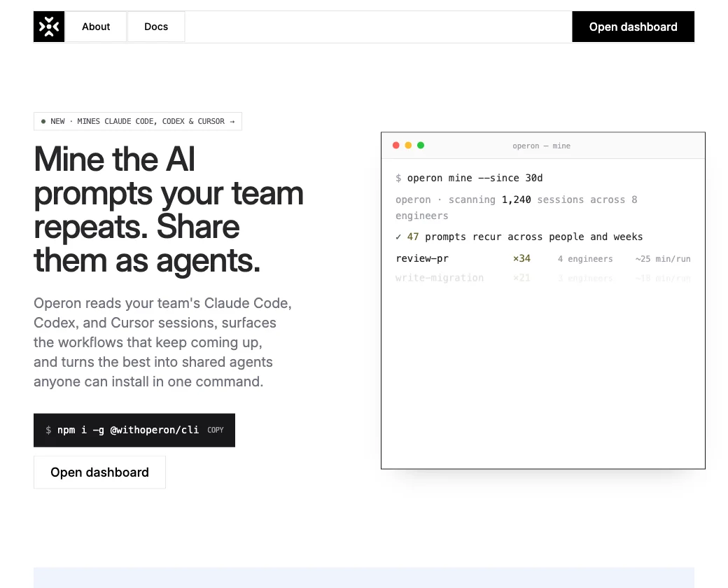Click the "operon — mine" terminal title

point(541,146)
